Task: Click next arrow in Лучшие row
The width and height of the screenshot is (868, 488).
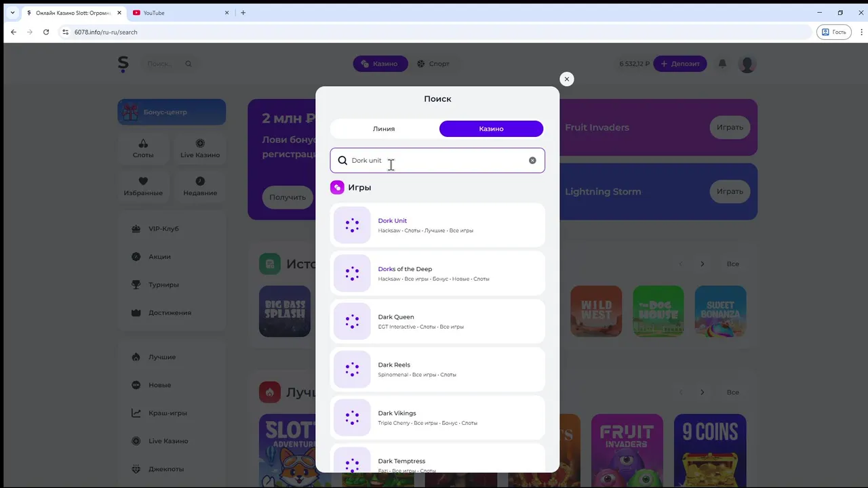Action: (703, 392)
